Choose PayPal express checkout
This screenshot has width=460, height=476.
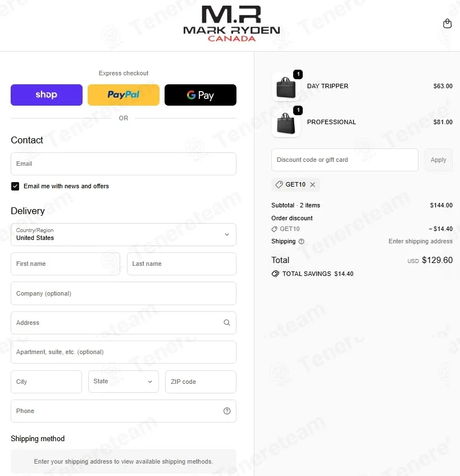[x=124, y=95]
